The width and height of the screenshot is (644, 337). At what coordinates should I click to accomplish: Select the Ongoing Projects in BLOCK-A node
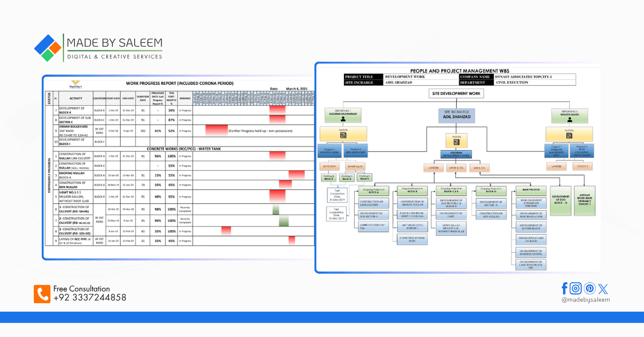pyautogui.click(x=375, y=190)
